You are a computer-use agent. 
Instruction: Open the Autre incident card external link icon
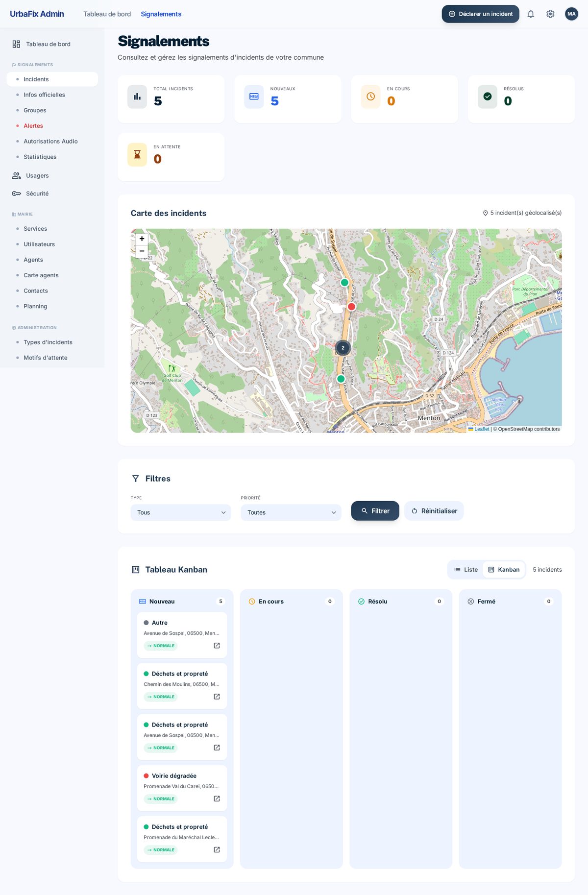(x=217, y=646)
